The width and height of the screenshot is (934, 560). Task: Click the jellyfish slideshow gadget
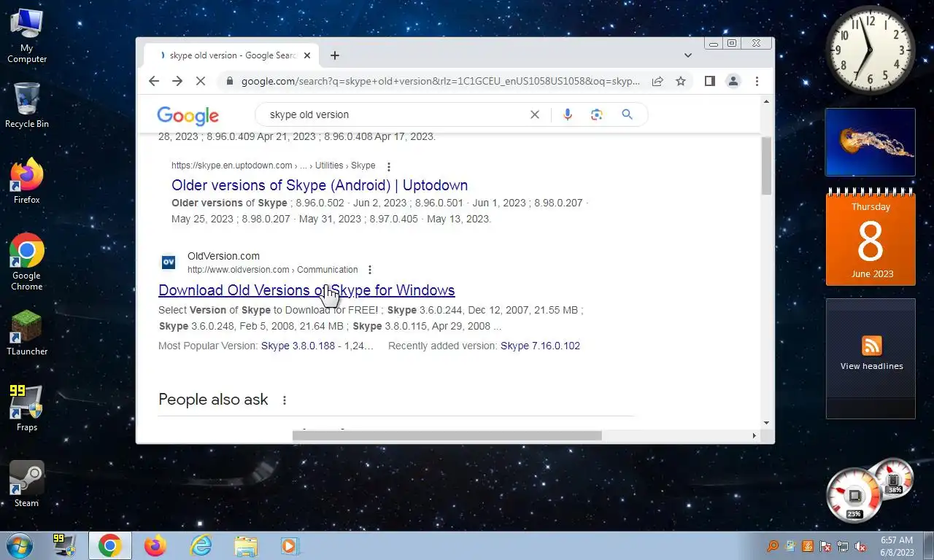pyautogui.click(x=870, y=142)
